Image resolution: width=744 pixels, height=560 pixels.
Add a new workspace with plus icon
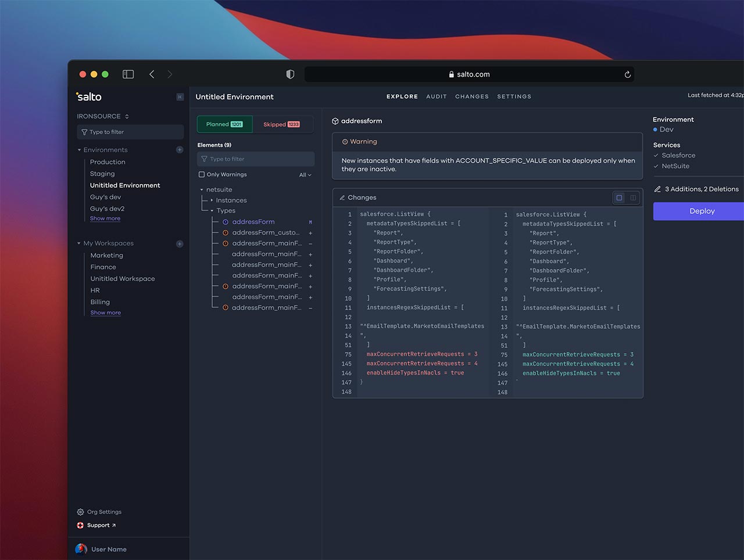tap(180, 244)
